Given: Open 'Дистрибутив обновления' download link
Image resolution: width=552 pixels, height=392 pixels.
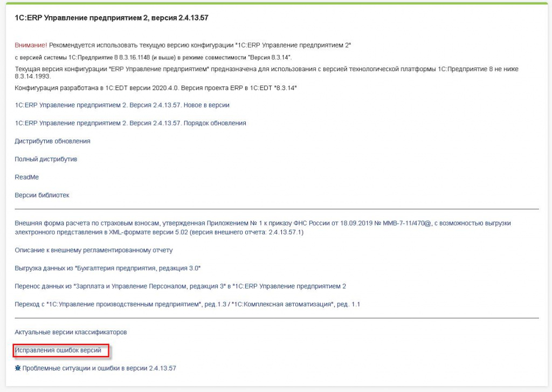Looking at the screenshot, I should [53, 141].
